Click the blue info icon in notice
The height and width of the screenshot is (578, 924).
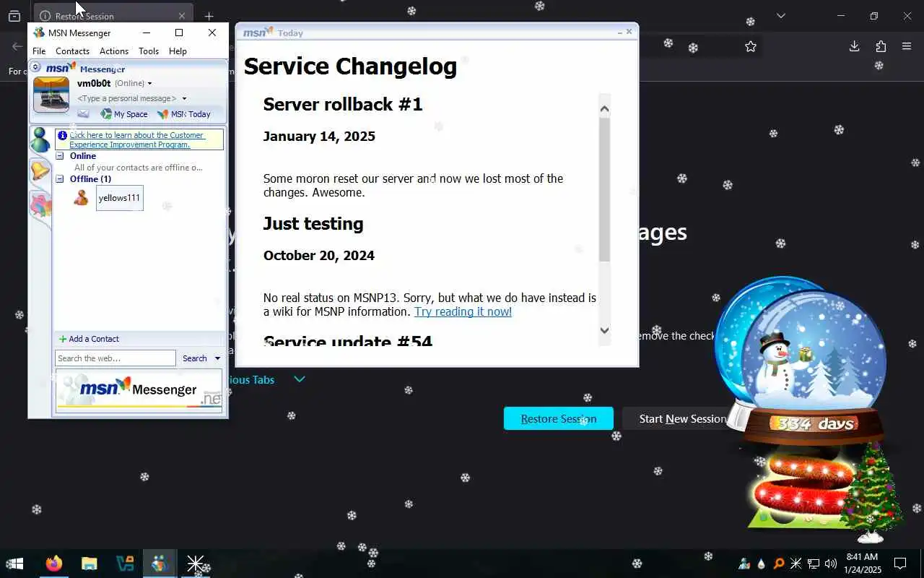pyautogui.click(x=63, y=136)
